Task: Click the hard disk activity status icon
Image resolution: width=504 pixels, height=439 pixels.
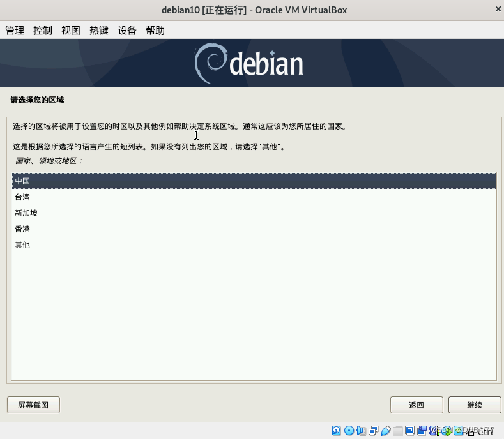Action: (x=336, y=430)
